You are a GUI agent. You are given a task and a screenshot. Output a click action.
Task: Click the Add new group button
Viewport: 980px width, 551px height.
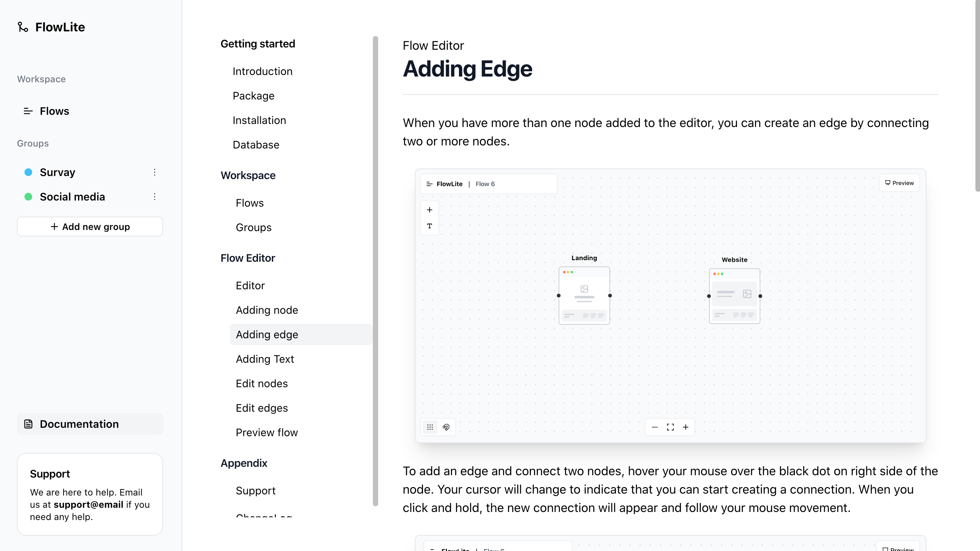(90, 226)
